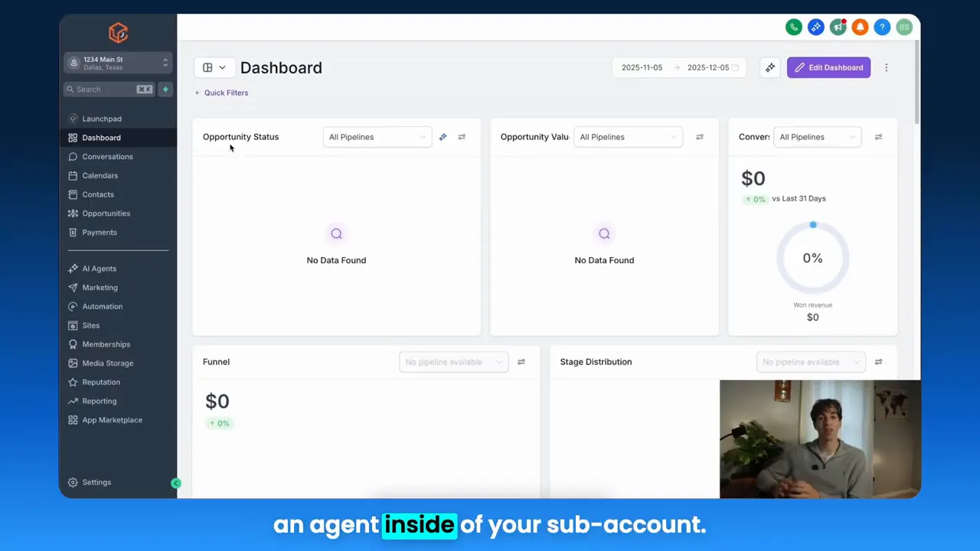Open the three-dot dashboard options menu
This screenshot has height=551, width=980.
pyautogui.click(x=887, y=67)
